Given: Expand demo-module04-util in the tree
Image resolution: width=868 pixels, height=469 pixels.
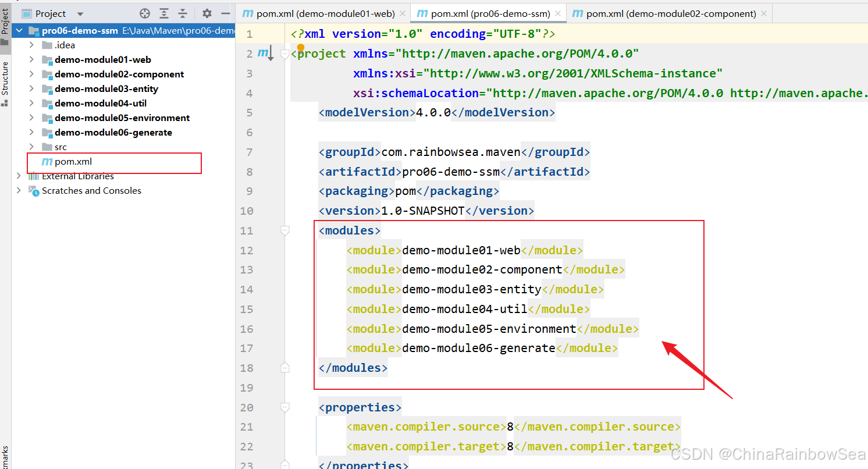Looking at the screenshot, I should click(33, 103).
